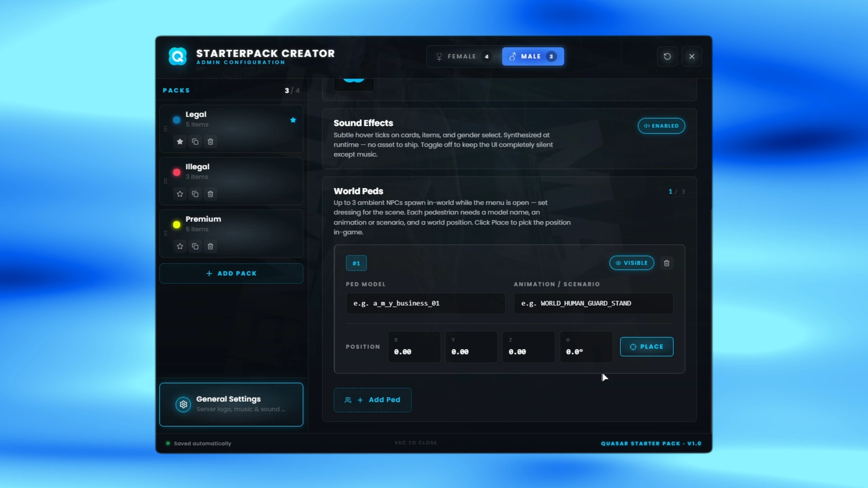The width and height of the screenshot is (868, 488).
Task: Delete the Illegal pack
Action: click(210, 194)
